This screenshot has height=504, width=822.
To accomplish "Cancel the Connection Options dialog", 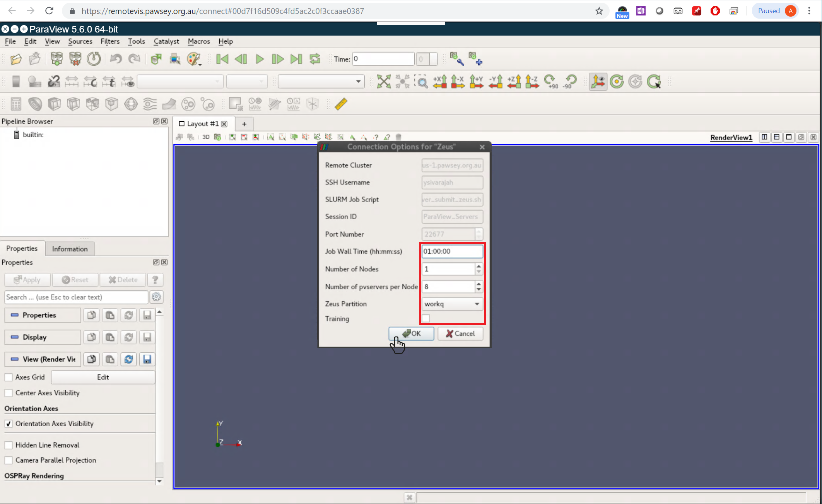I will 460,333.
